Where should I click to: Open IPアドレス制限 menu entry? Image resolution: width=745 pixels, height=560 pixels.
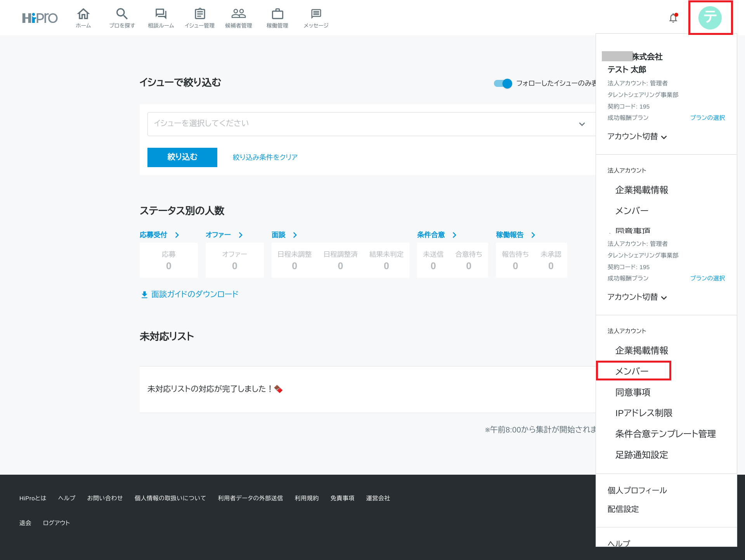coord(643,413)
